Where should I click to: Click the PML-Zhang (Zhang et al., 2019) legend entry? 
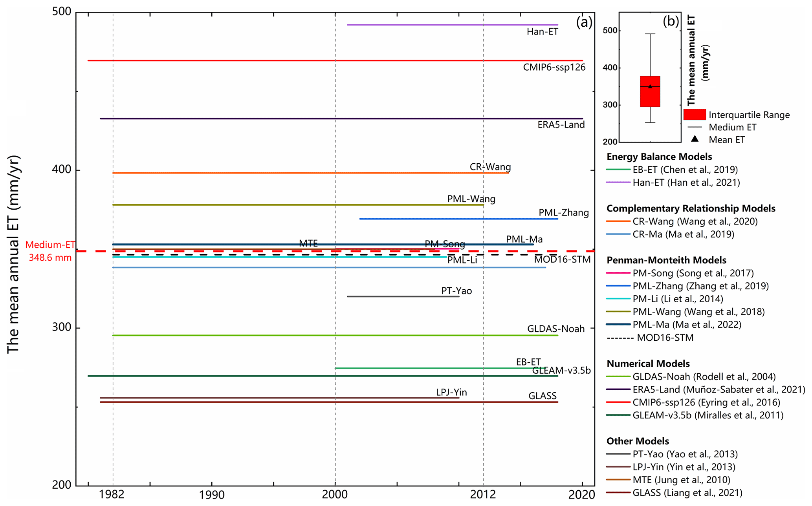coord(700,286)
